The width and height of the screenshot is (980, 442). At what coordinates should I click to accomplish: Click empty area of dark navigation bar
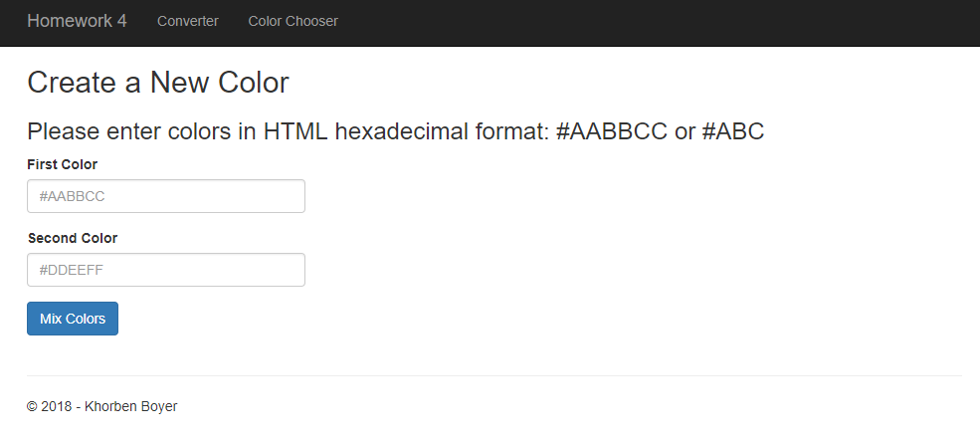(657, 23)
